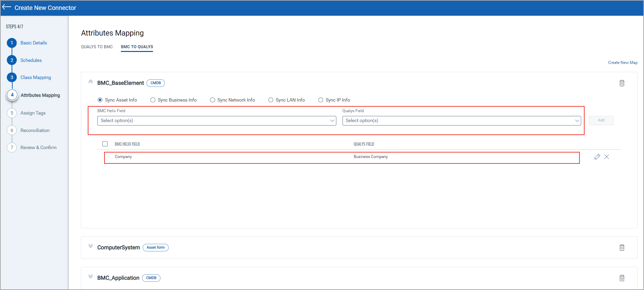Select the Sync Network Info radio button
644x290 pixels.
tap(212, 100)
